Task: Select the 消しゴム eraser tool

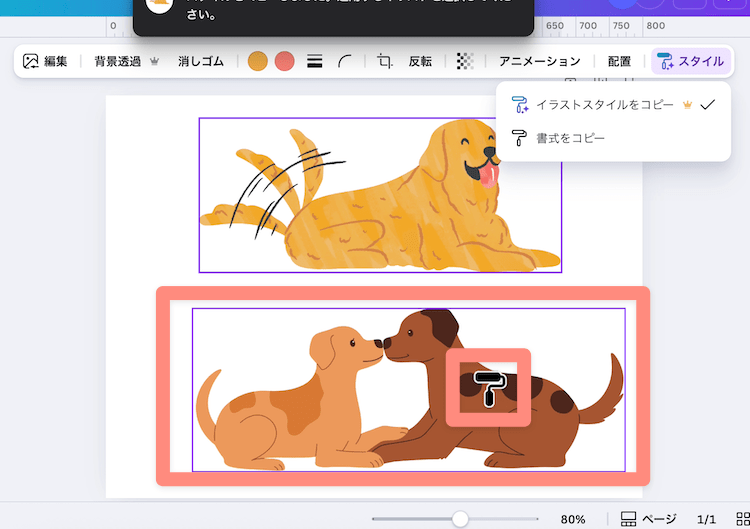Action: pos(201,61)
